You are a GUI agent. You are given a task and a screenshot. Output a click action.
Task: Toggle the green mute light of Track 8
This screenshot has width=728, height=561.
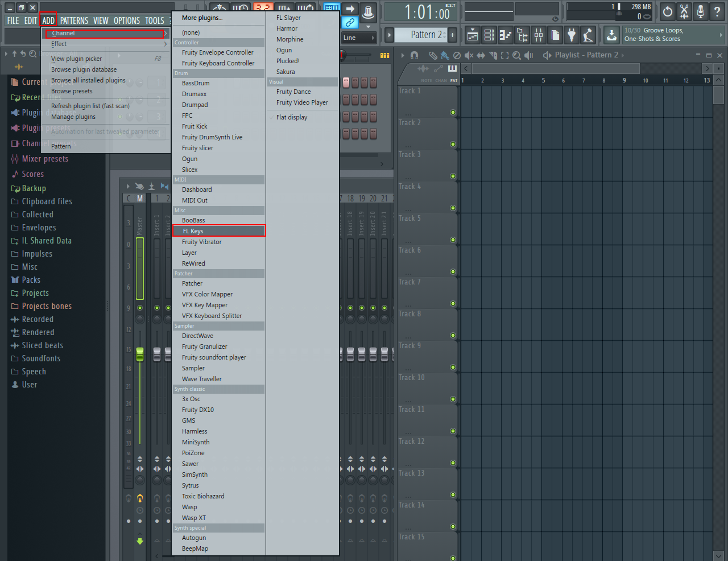453,335
